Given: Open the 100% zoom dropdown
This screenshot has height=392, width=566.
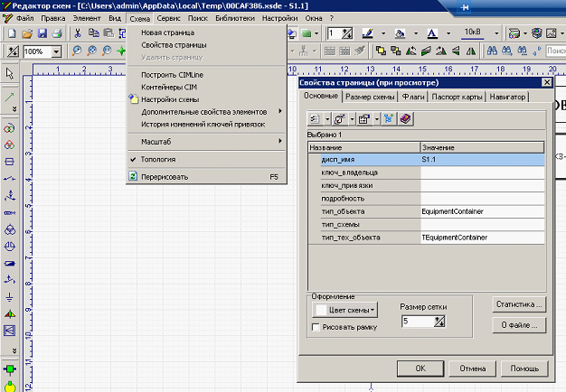Looking at the screenshot, I should [x=56, y=51].
